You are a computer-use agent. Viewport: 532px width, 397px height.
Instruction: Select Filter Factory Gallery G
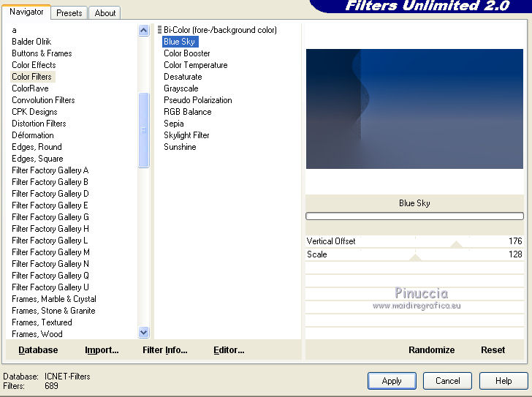50,217
